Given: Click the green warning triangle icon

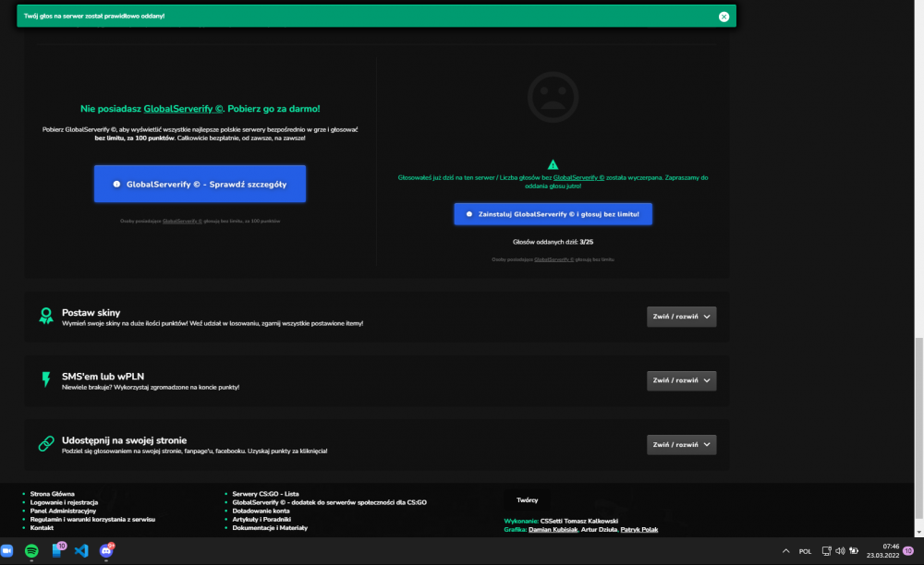Looking at the screenshot, I should coord(553,164).
